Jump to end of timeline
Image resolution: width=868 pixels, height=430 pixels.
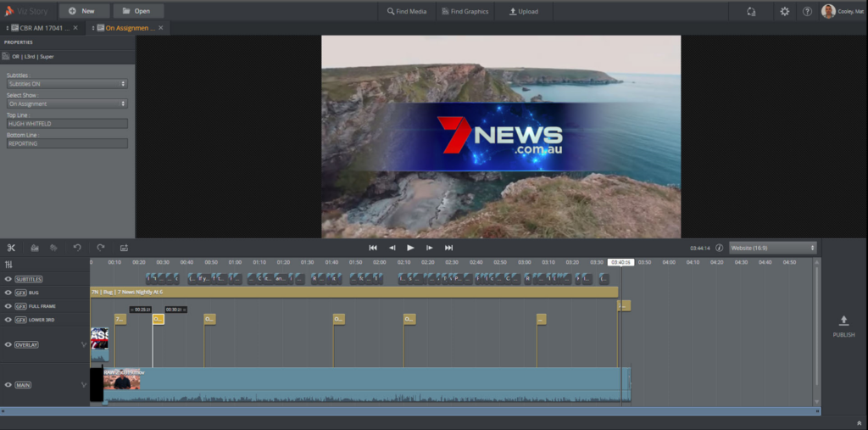point(448,248)
